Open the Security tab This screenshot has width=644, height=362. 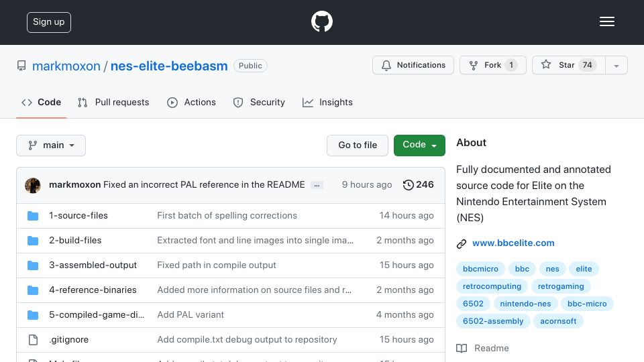point(259,102)
